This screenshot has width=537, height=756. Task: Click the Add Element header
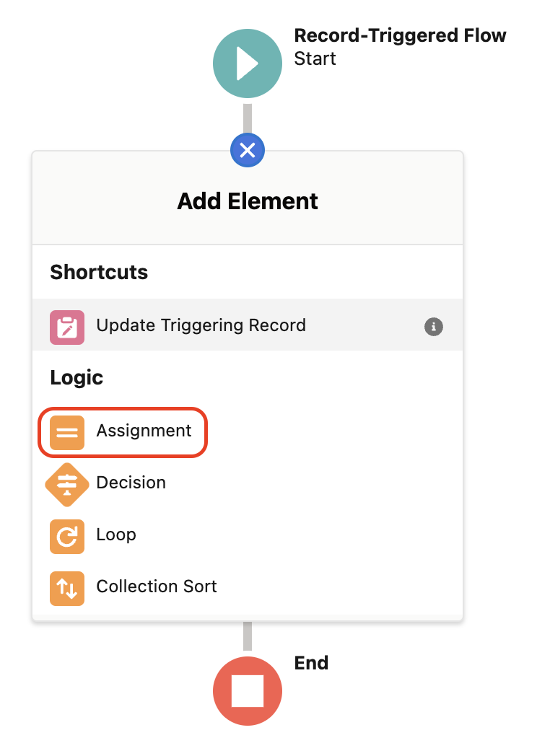tap(248, 201)
